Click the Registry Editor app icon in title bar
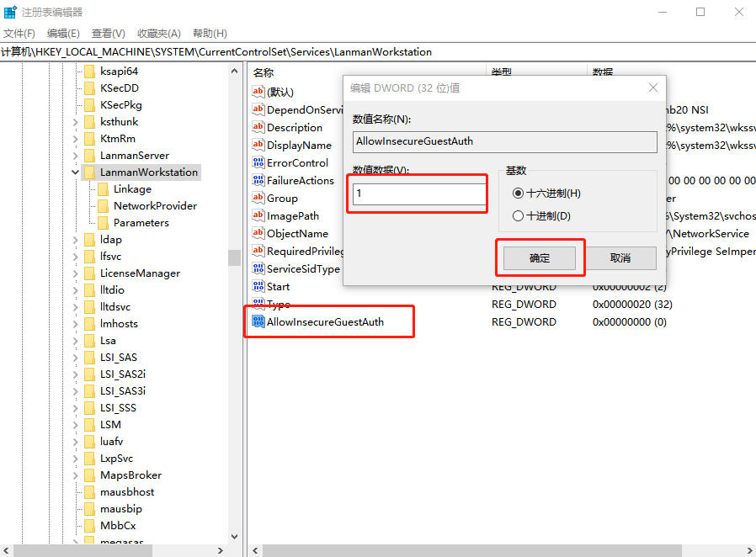The width and height of the screenshot is (756, 557). tap(10, 12)
